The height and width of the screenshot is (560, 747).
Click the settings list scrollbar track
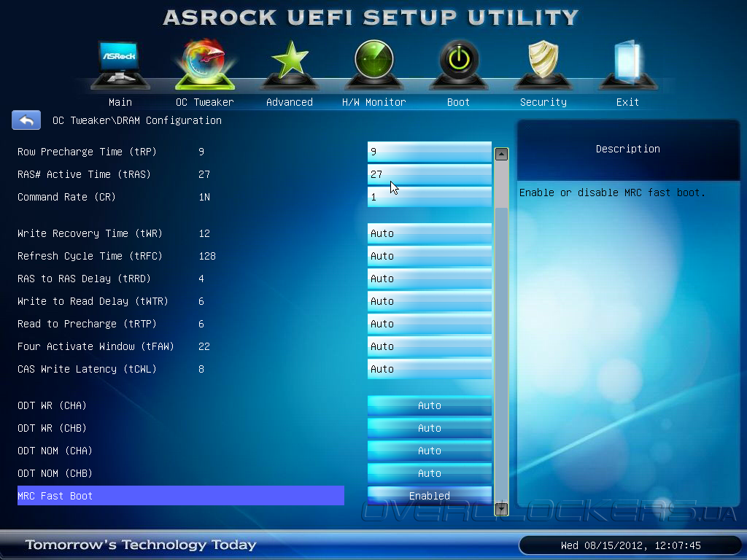tap(501, 332)
